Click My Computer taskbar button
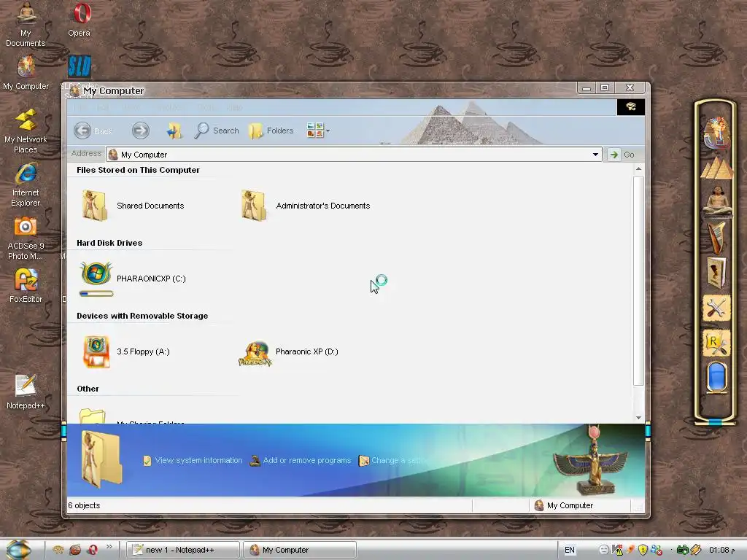The height and width of the screenshot is (560, 747). click(300, 550)
